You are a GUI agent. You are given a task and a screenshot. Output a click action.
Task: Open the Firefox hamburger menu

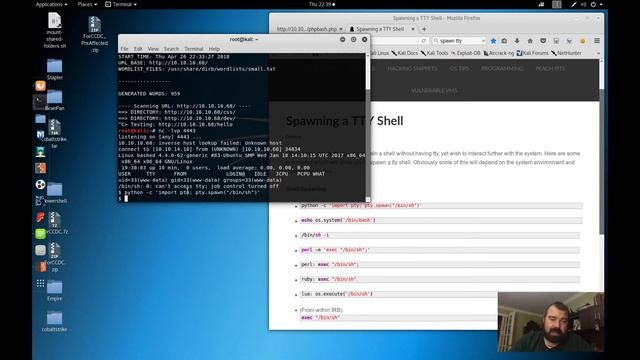597,41
